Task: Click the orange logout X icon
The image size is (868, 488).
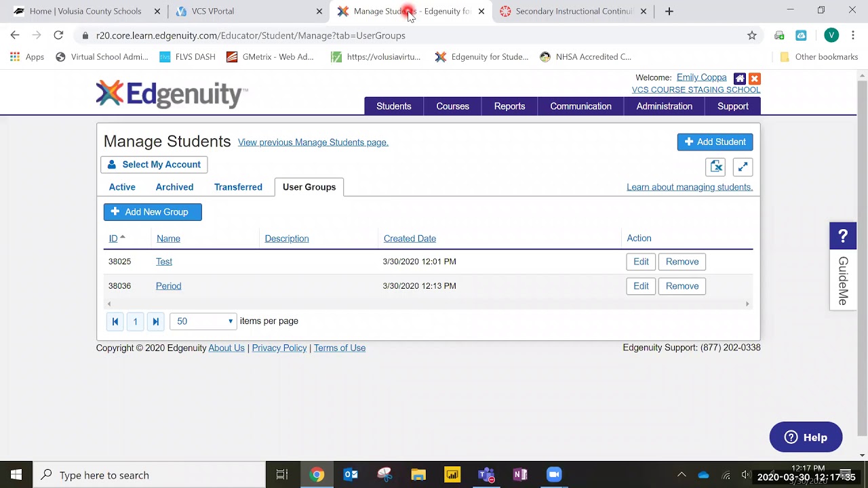Action: coord(754,79)
